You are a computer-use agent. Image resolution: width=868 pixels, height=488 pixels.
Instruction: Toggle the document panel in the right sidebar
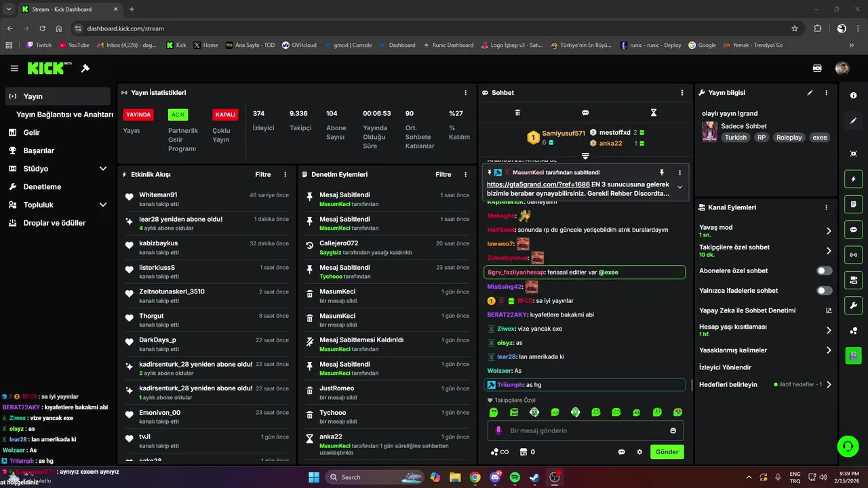(x=853, y=204)
